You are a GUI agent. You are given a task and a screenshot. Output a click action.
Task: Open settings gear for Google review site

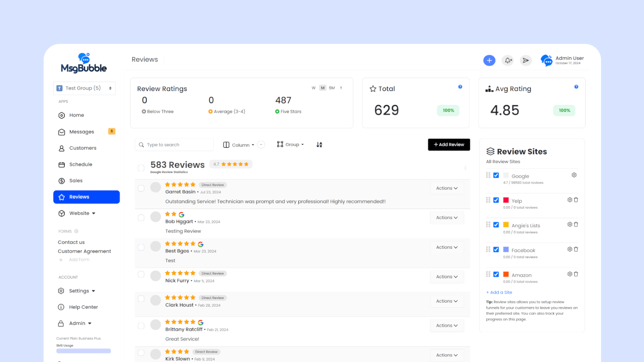coord(574,175)
